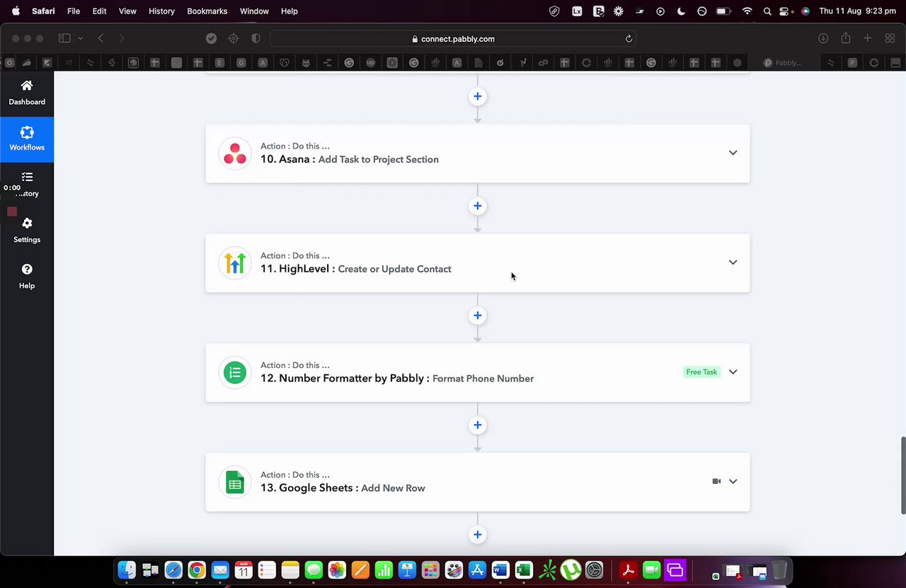This screenshot has height=588, width=906.
Task: Open Microsoft Excel from the dock
Action: point(524,570)
